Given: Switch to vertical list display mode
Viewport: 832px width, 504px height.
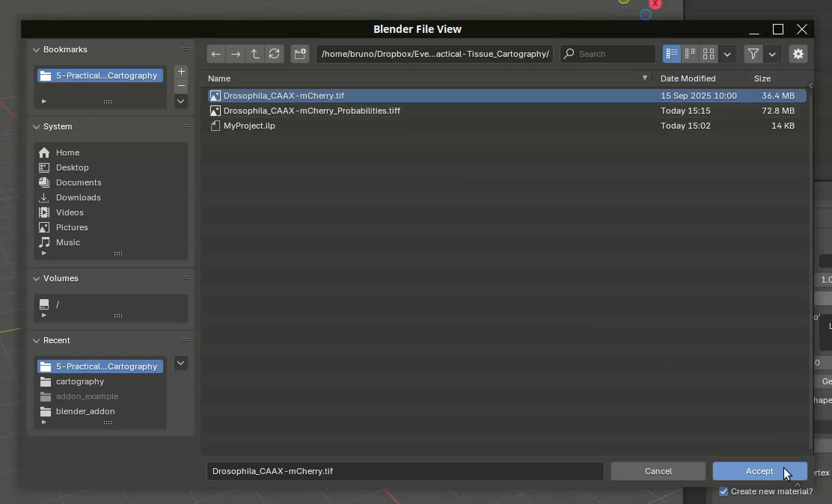Looking at the screenshot, I should [672, 54].
